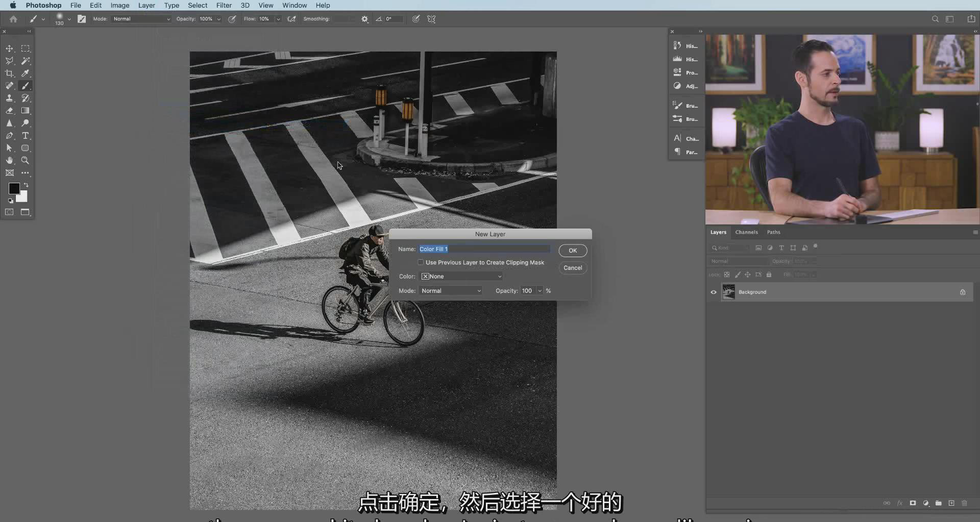Select the Frame tool
This screenshot has height=522, width=980.
pos(9,173)
